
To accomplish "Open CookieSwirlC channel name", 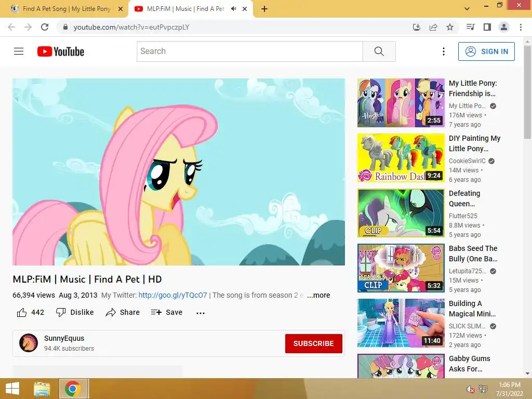I will 467,161.
